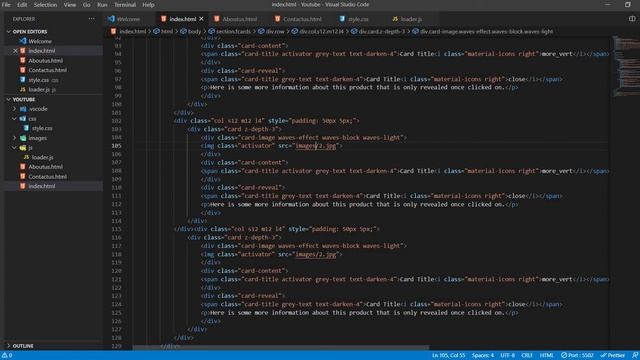Open index.html in YOUTUBE file tree
The image size is (640, 360).
(x=42, y=186)
